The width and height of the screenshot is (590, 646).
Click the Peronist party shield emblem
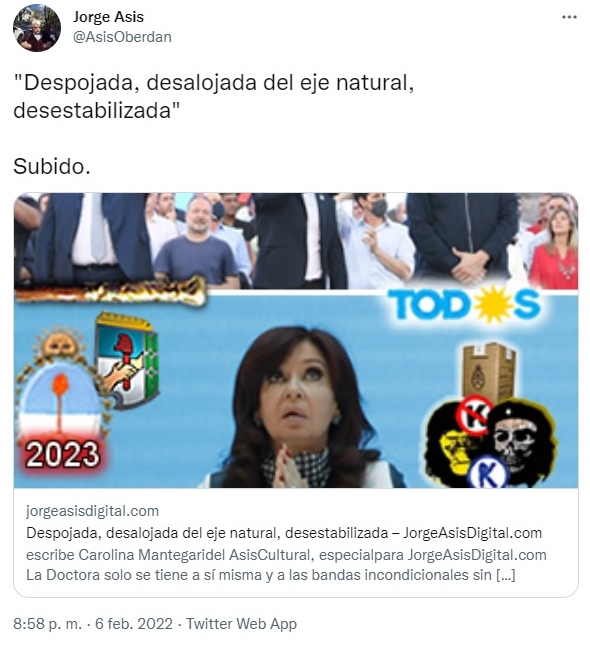pos(126,360)
